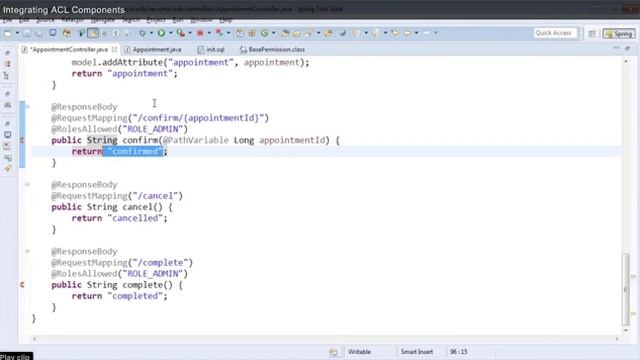Click the status bar icon left of Writable
Screen dimensions: 640x360
(333, 352)
